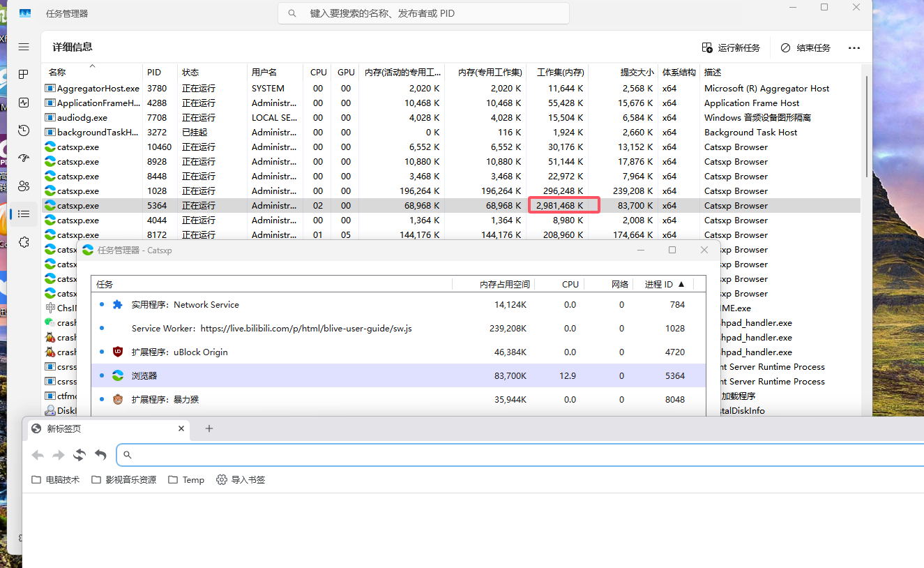Select catsxp.exe row with PID 8172
Image resolution: width=924 pixels, height=568 pixels.
pos(452,235)
